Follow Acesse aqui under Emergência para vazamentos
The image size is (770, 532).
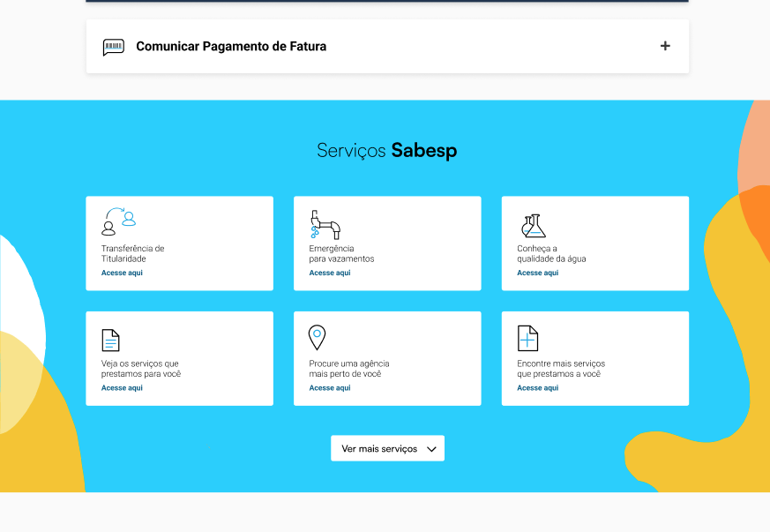click(330, 273)
